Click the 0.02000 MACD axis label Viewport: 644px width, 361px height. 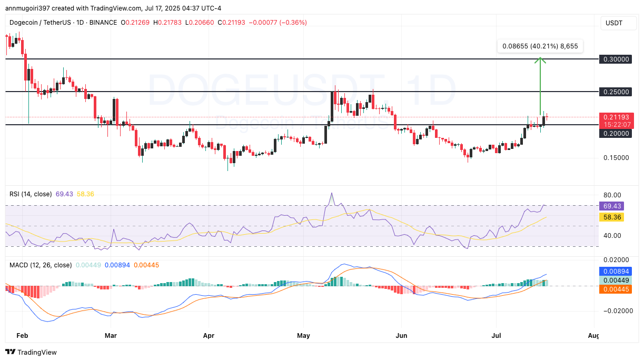(616, 259)
